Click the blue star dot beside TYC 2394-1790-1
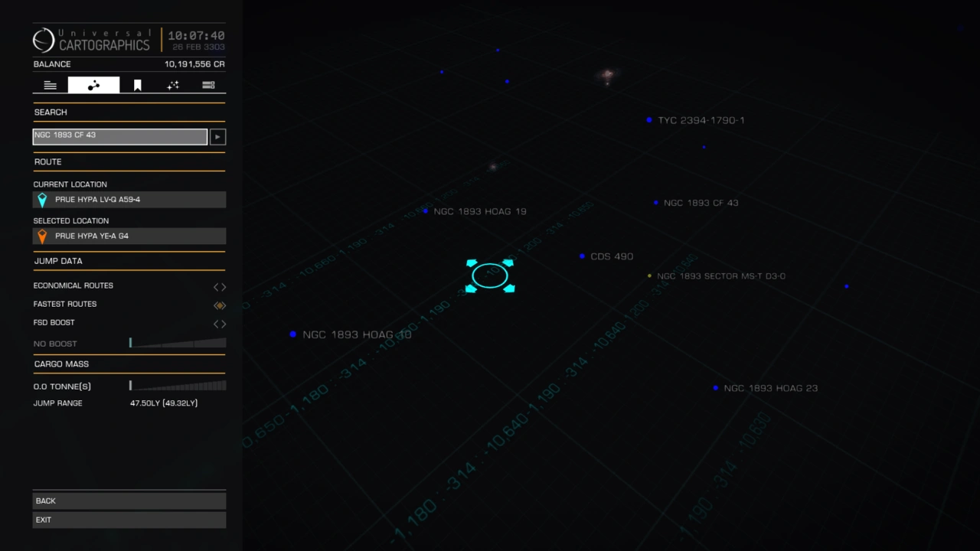Viewport: 980px width, 551px height. pos(649,120)
